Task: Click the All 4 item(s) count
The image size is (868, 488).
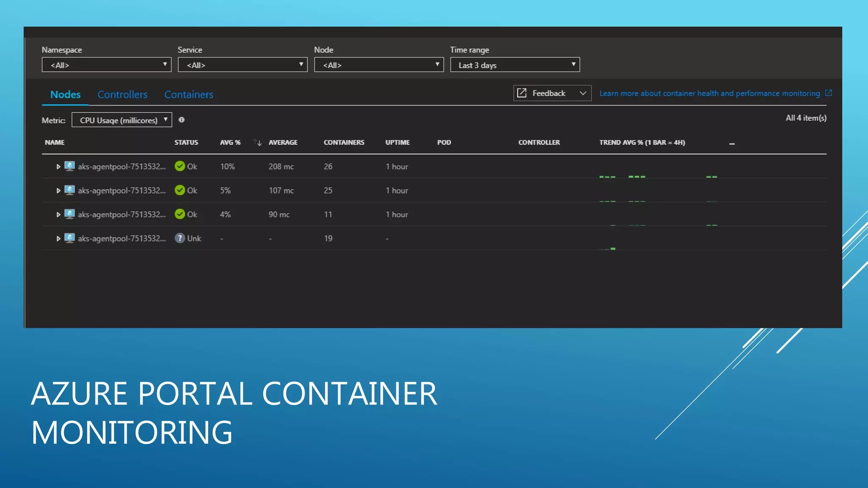Action: click(806, 118)
